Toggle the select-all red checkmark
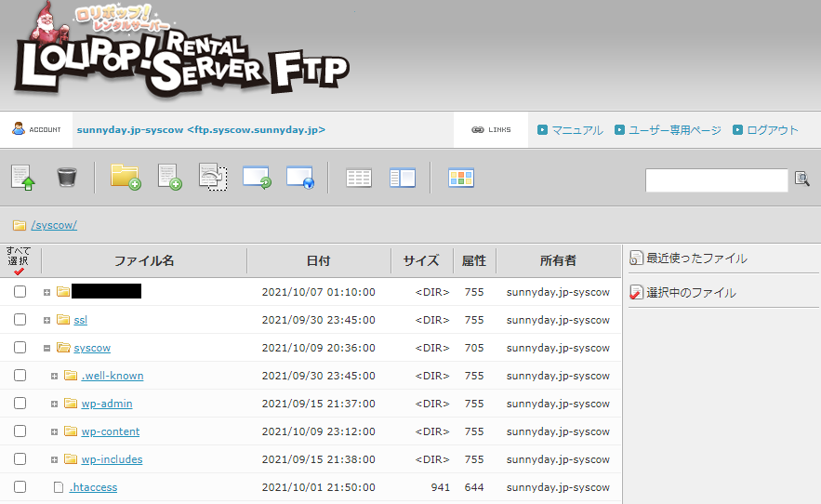This screenshot has width=821, height=504. (x=19, y=271)
